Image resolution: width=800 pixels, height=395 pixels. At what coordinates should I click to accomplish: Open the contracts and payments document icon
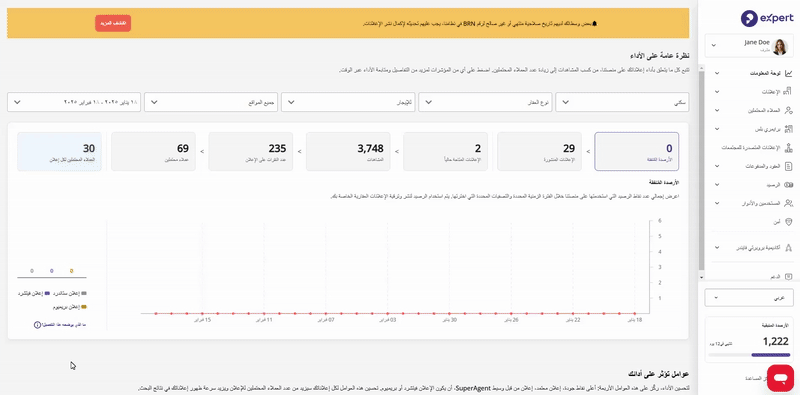(x=789, y=166)
